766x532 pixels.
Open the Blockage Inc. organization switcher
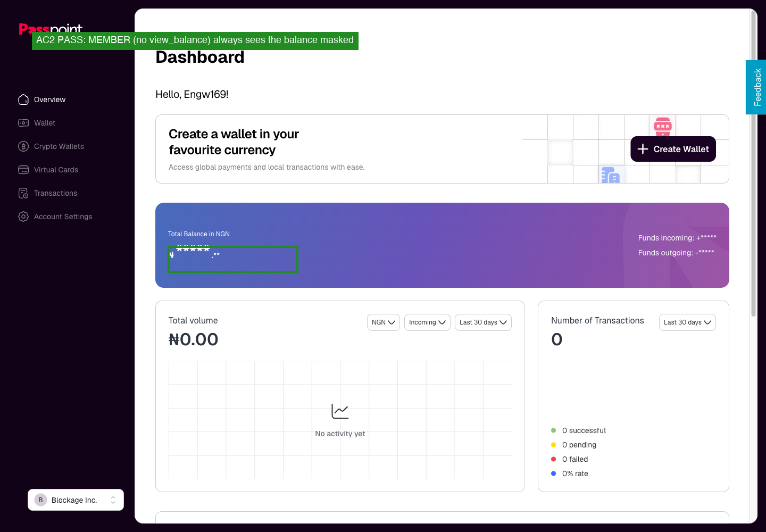(76, 500)
